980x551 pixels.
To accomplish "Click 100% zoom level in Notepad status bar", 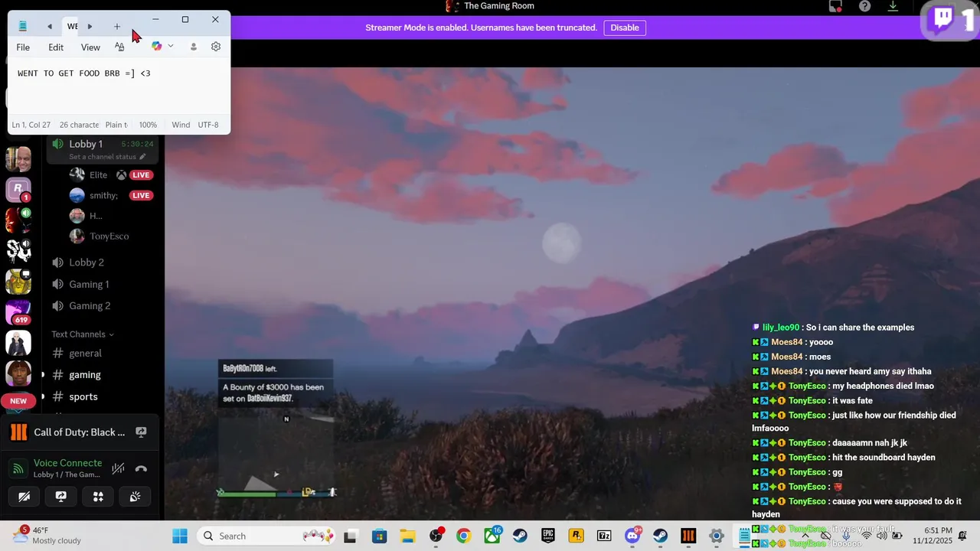I will coord(148,125).
